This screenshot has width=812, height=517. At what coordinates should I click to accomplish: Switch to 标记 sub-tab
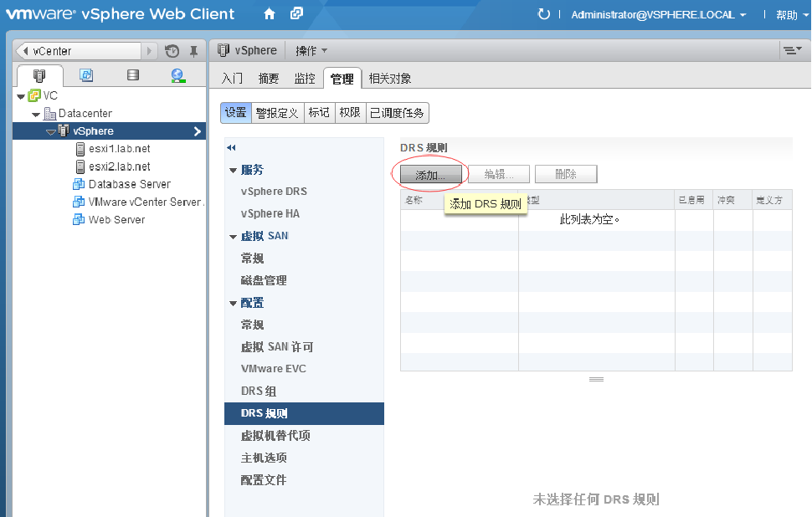coord(320,113)
